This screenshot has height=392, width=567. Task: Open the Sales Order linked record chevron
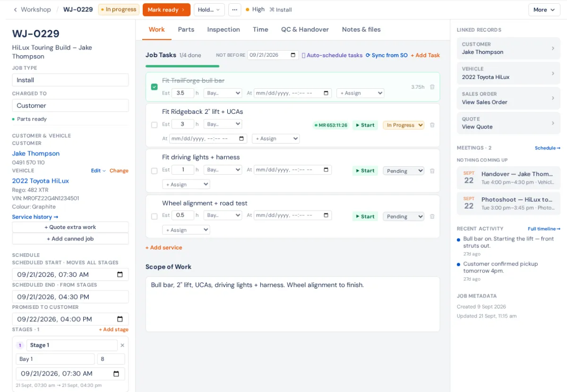pos(553,98)
